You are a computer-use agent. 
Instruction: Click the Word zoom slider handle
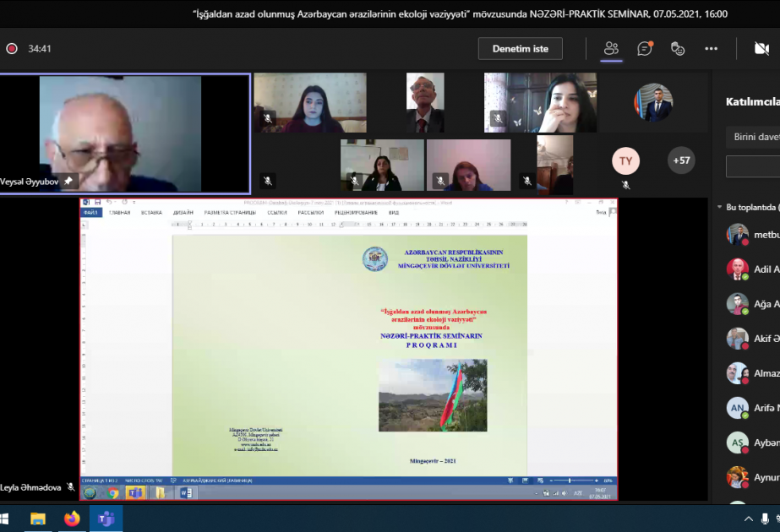[x=570, y=480]
